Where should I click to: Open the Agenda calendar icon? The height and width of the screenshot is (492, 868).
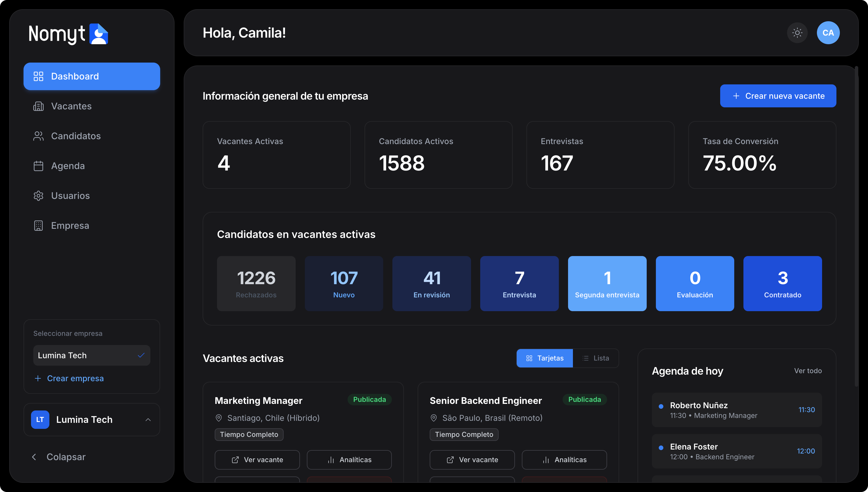point(38,166)
